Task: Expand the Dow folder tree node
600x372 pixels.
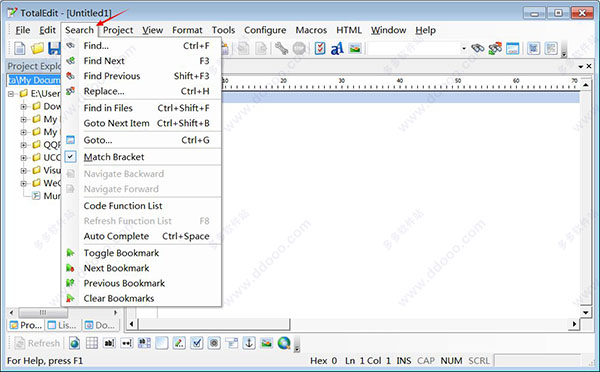Action: pyautogui.click(x=23, y=106)
